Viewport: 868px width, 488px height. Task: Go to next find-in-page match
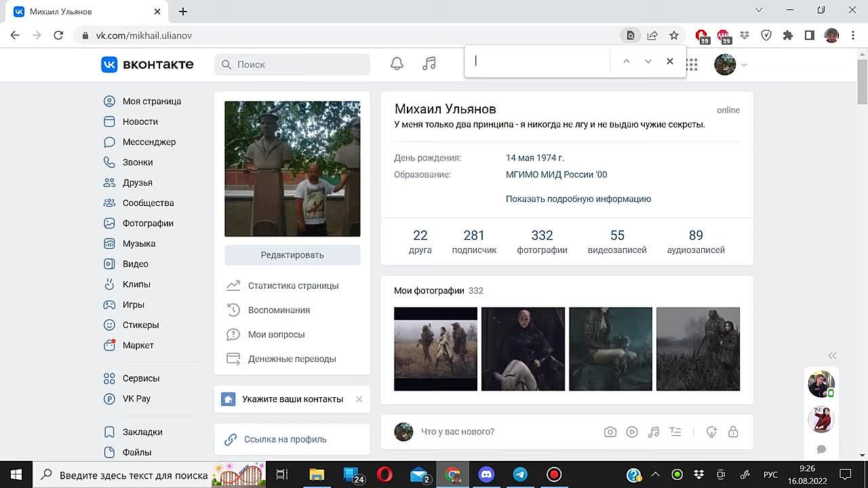648,61
